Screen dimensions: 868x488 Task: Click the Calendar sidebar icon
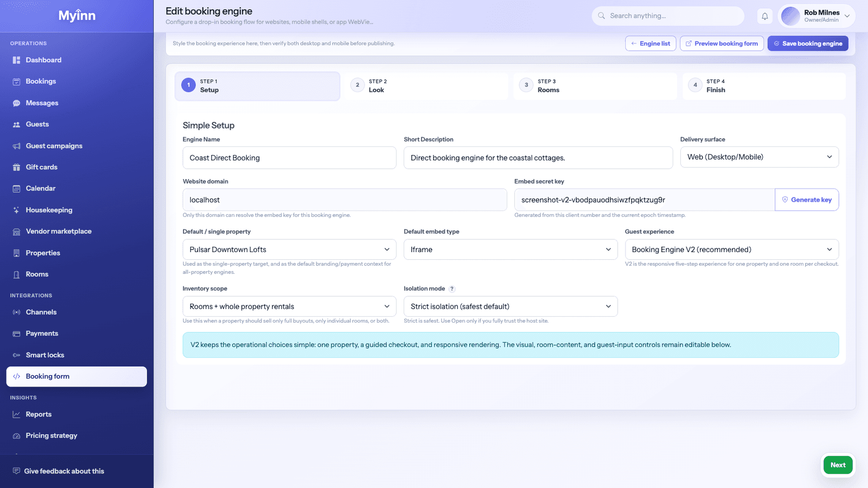point(16,189)
